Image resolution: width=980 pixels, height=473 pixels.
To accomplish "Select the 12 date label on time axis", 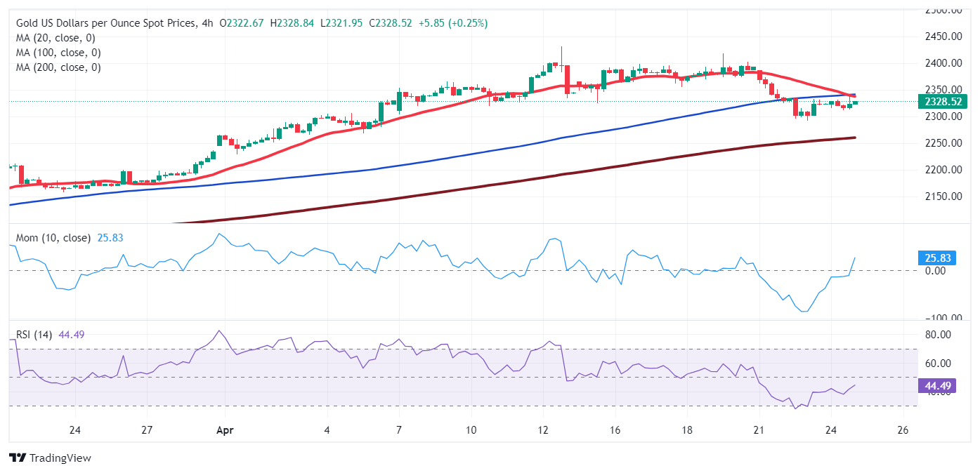I will [542, 430].
